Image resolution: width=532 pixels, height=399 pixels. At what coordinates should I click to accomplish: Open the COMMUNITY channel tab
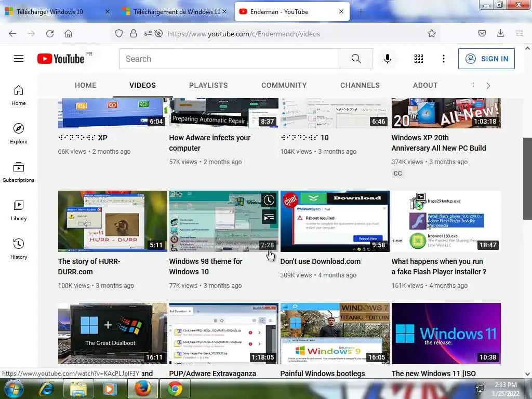tap(284, 85)
